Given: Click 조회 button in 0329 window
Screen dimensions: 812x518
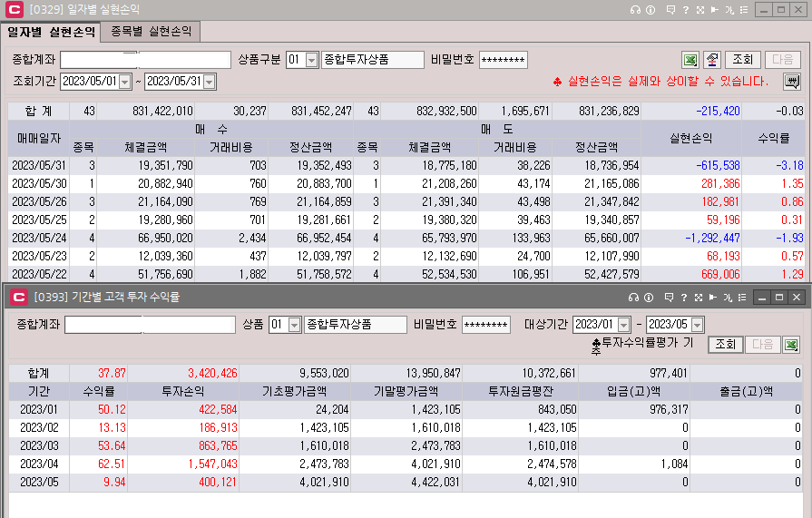Looking at the screenshot, I should click(743, 60).
